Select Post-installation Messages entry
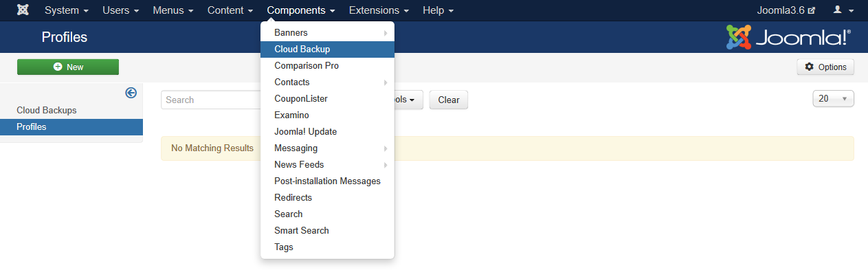The height and width of the screenshot is (279, 868). 327,181
